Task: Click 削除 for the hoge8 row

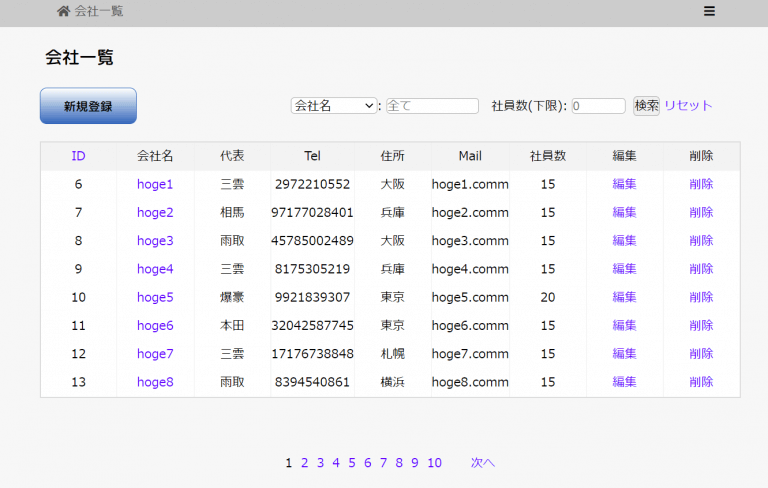Action: (701, 382)
